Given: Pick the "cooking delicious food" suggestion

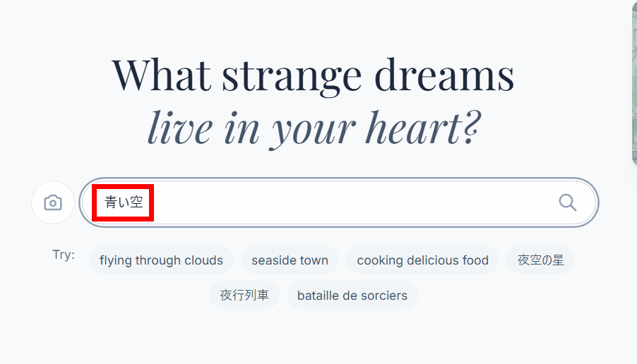Looking at the screenshot, I should [422, 260].
